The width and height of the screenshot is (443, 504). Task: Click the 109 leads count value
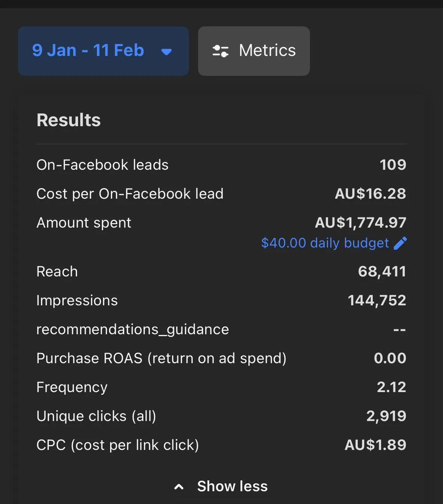pos(393,165)
